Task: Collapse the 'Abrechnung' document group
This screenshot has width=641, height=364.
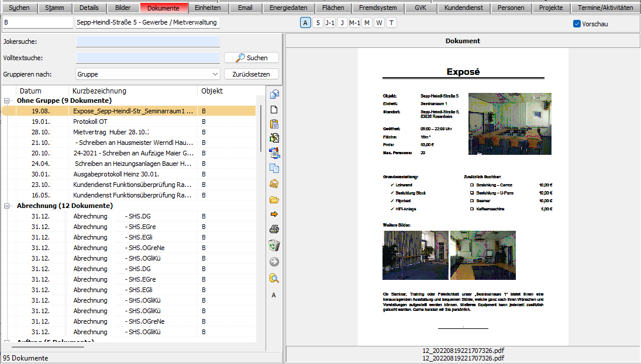Action: tap(7, 206)
